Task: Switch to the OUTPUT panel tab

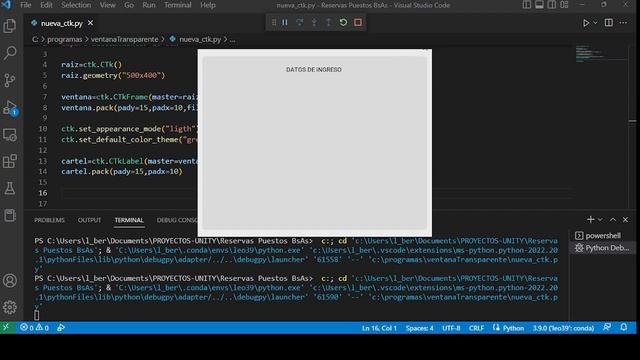Action: [x=89, y=220]
